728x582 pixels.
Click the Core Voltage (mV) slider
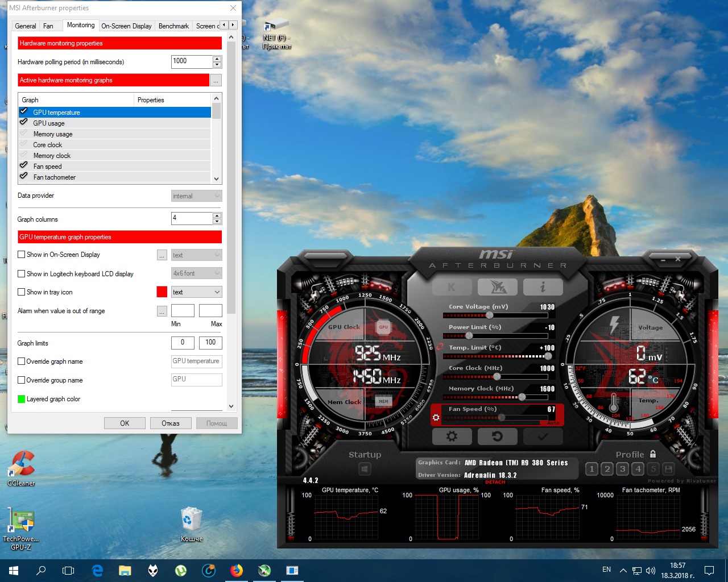495,315
